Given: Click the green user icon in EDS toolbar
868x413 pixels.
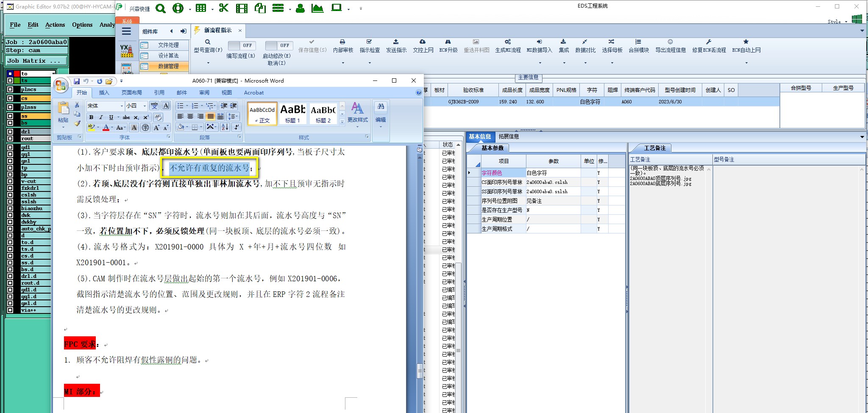Looking at the screenshot, I should pos(300,8).
